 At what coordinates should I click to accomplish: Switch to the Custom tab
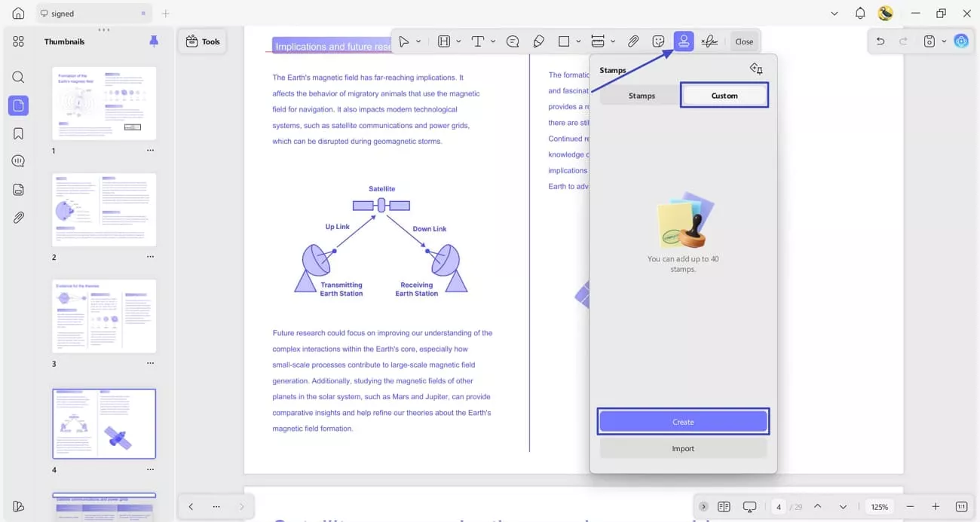[724, 96]
